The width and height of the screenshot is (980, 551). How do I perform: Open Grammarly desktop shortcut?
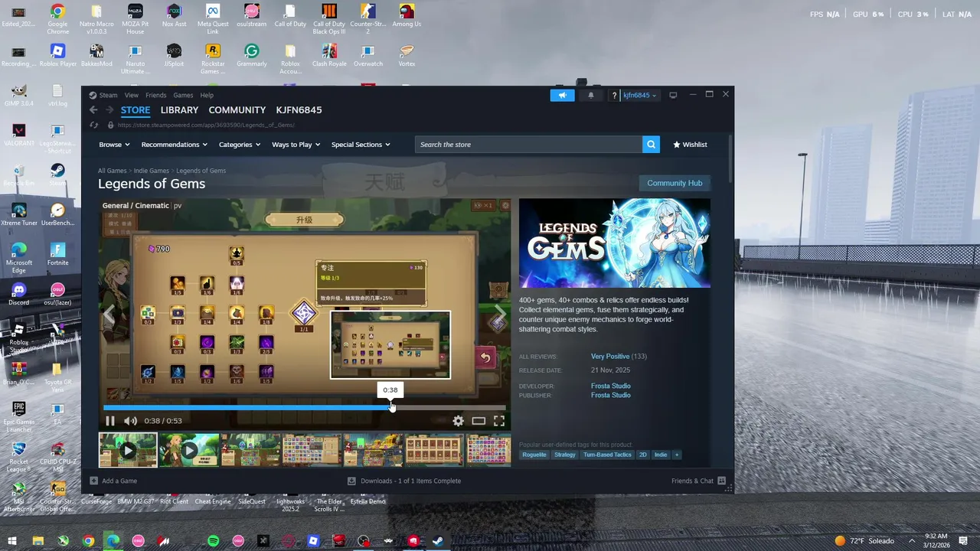251,55
